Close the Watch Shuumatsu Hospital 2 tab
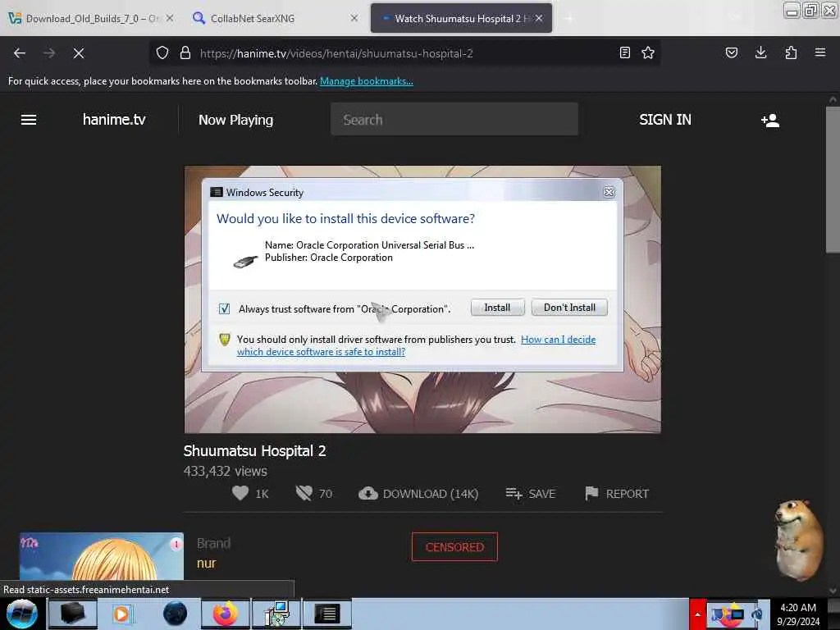 pyautogui.click(x=539, y=18)
